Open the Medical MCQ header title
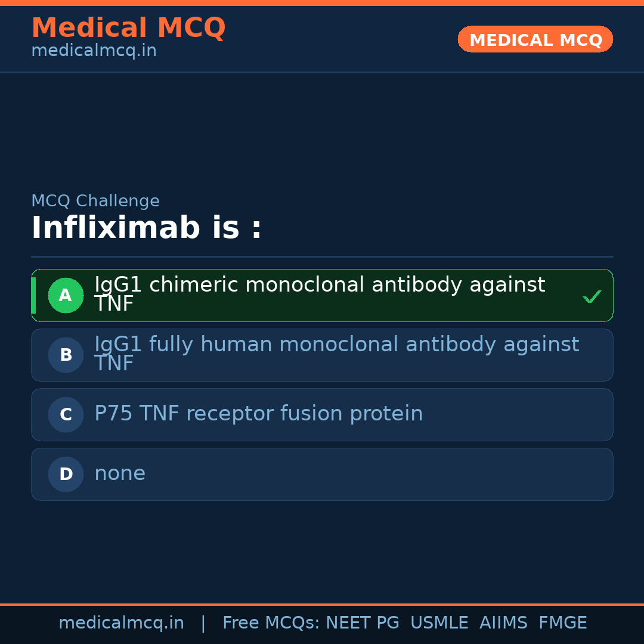This screenshot has width=644, height=644. coord(128,28)
